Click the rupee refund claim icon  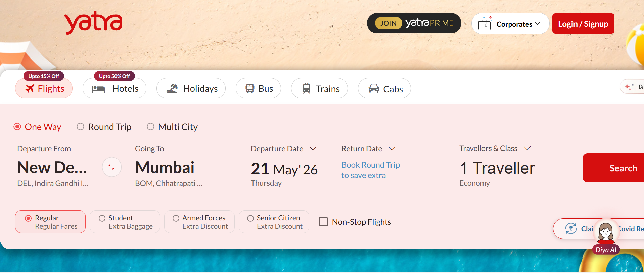pyautogui.click(x=571, y=228)
